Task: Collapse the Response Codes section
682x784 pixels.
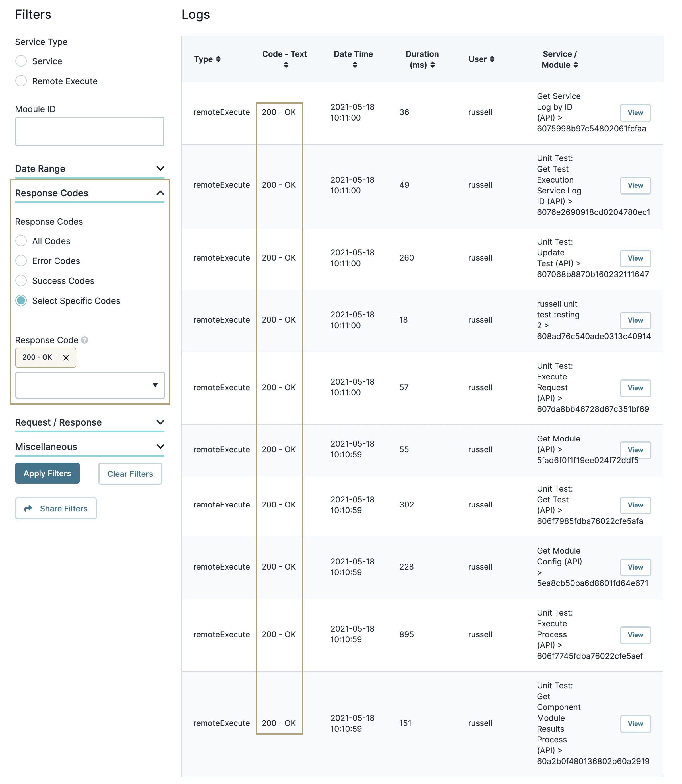Action: pyautogui.click(x=89, y=193)
